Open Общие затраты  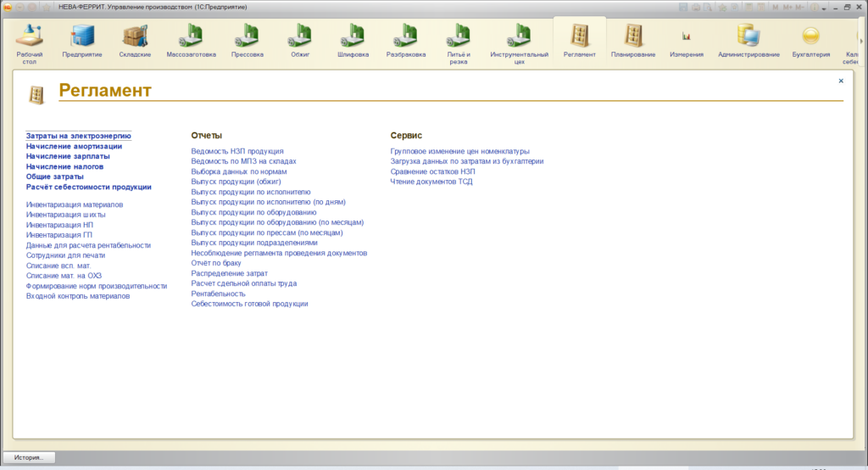coord(55,176)
